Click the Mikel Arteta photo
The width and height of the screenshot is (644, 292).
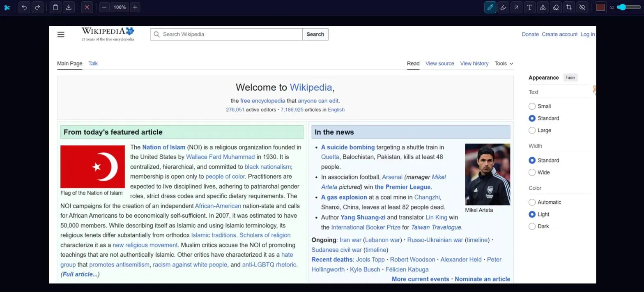(488, 175)
